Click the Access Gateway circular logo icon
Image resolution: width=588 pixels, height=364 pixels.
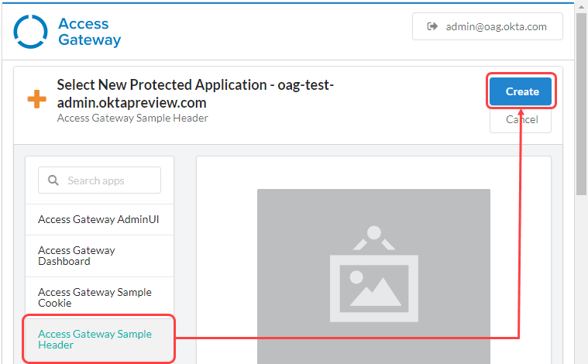(x=31, y=32)
